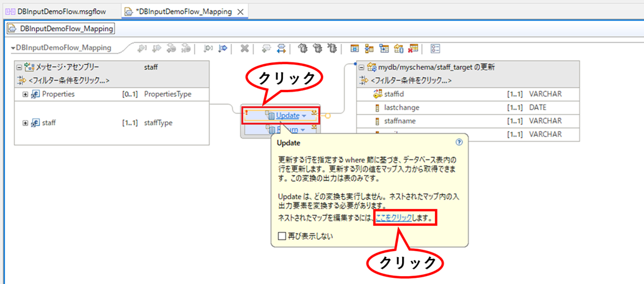Click the ここをクリック link in tooltip
644x284 pixels.
point(393,218)
